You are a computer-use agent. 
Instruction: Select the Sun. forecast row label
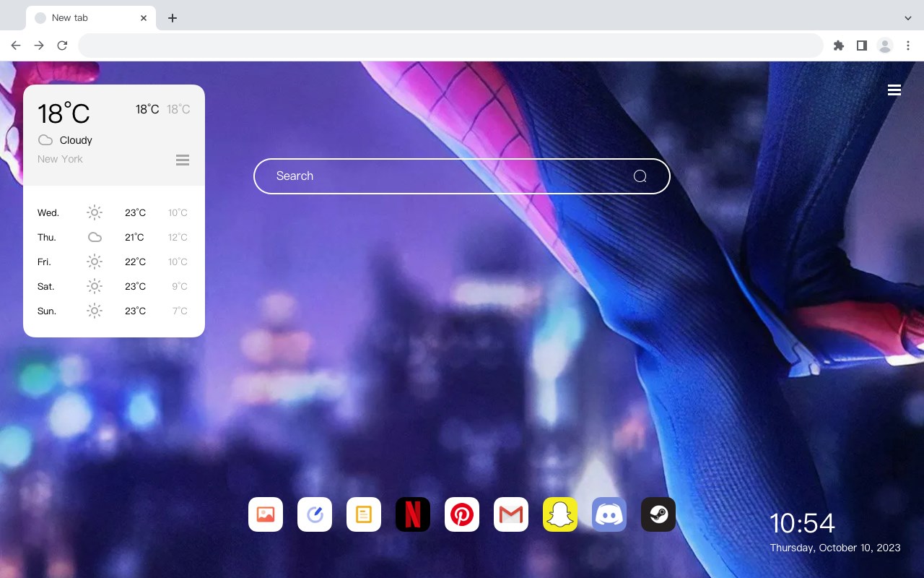click(x=47, y=311)
